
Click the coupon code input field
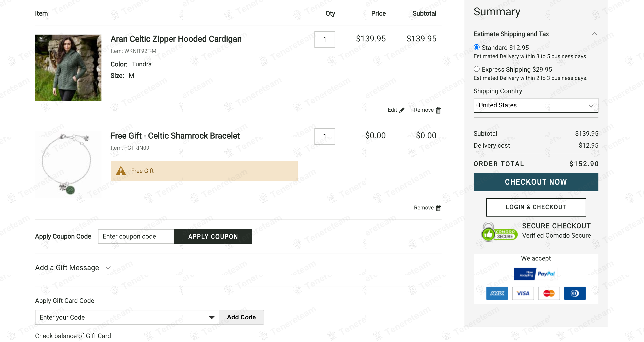136,236
